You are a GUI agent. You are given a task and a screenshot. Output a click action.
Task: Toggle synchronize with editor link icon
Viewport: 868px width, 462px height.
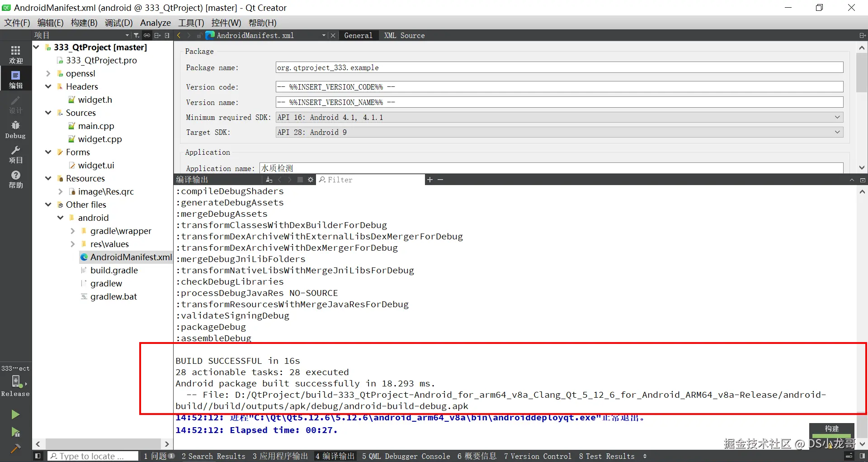[x=147, y=35]
